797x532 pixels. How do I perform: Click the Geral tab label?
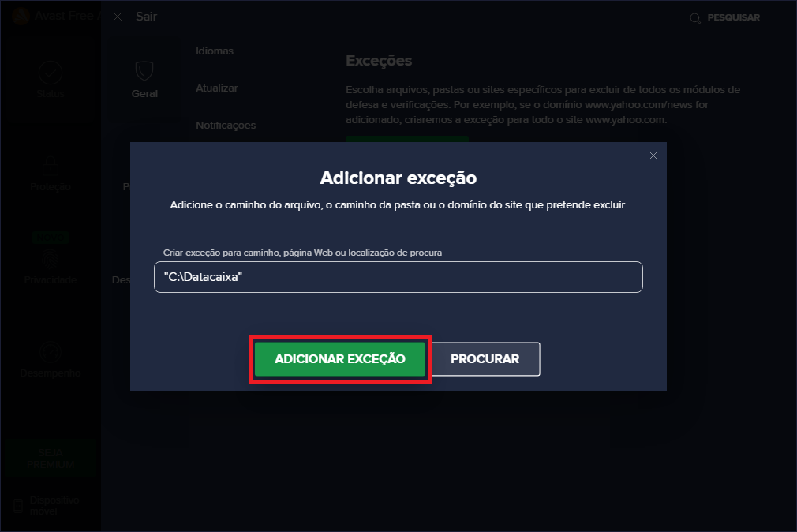144,94
